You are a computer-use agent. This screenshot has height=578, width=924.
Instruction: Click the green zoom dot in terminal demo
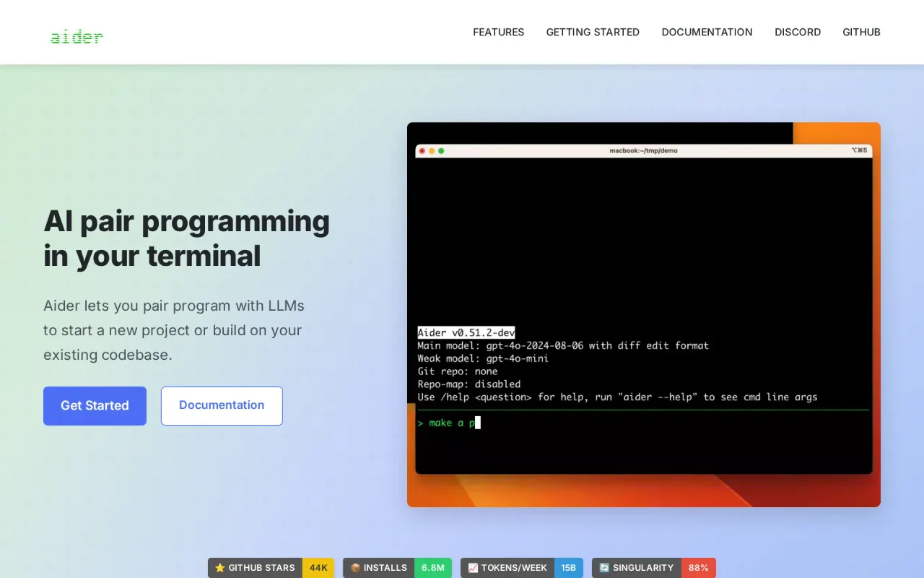click(441, 151)
